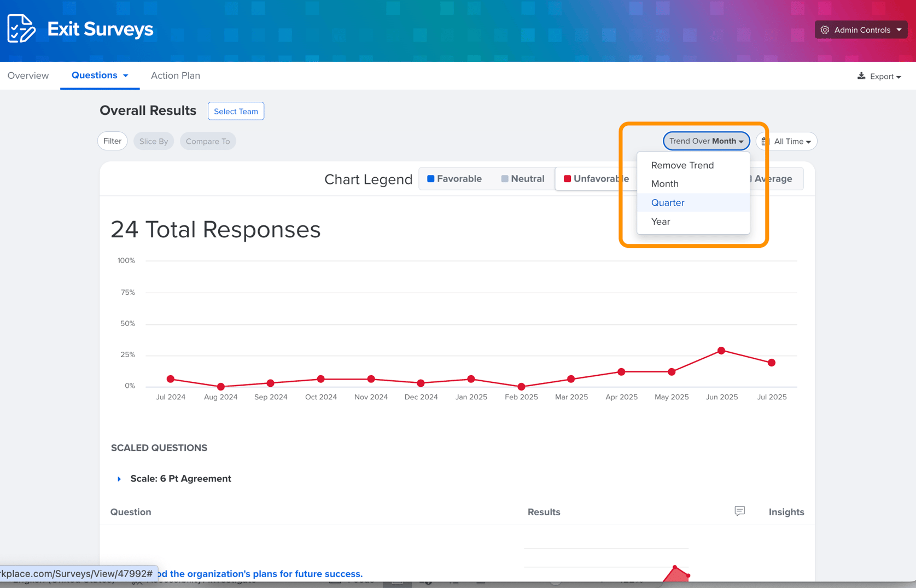
Task: Click the Filter button
Action: pyautogui.click(x=112, y=141)
